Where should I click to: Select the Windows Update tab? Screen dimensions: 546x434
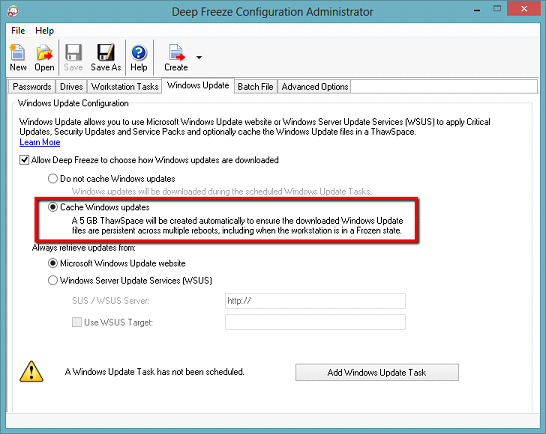pyautogui.click(x=198, y=85)
